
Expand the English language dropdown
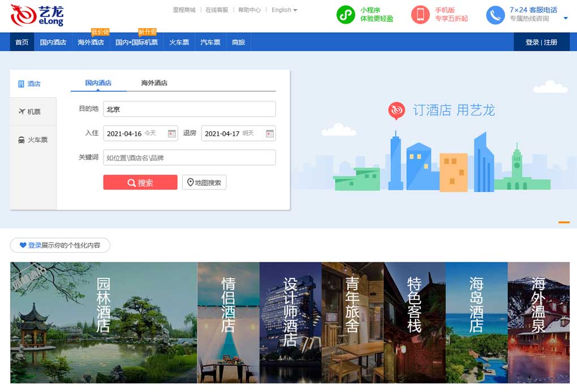pos(284,10)
